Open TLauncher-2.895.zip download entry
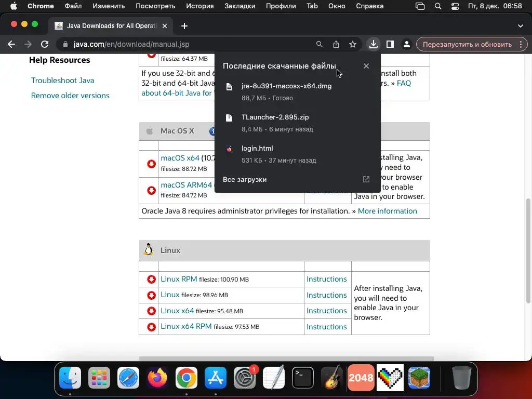The height and width of the screenshot is (399, 532). tap(298, 123)
